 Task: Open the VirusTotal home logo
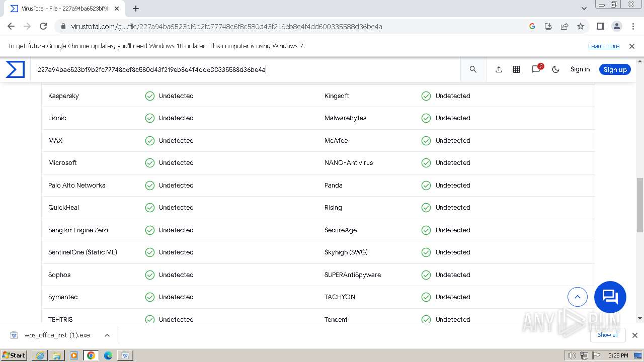pyautogui.click(x=15, y=69)
